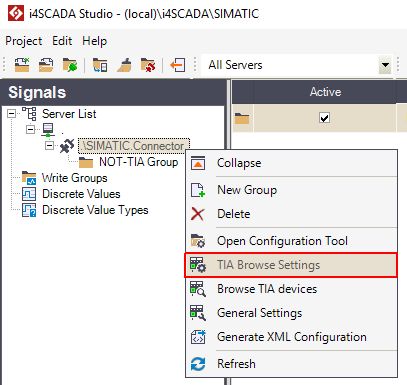This screenshot has width=407, height=385.
Task: Click the Open Configuration Tool gear-folder icon
Action: point(198,241)
